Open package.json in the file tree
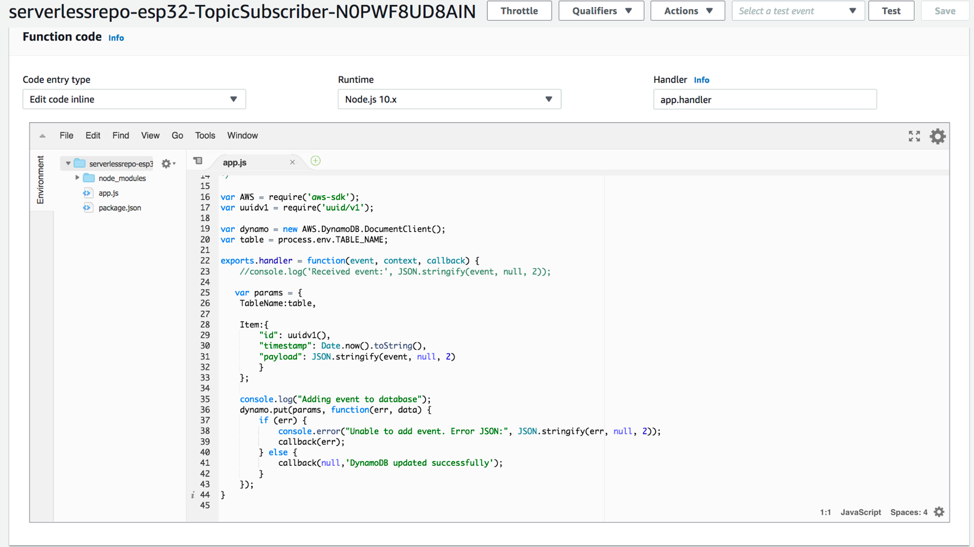The width and height of the screenshot is (974, 547). (119, 208)
